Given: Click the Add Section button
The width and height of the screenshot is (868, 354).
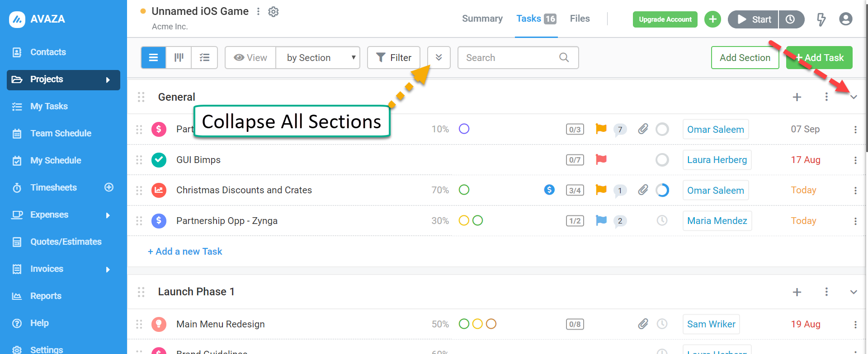Looking at the screenshot, I should click(745, 58).
